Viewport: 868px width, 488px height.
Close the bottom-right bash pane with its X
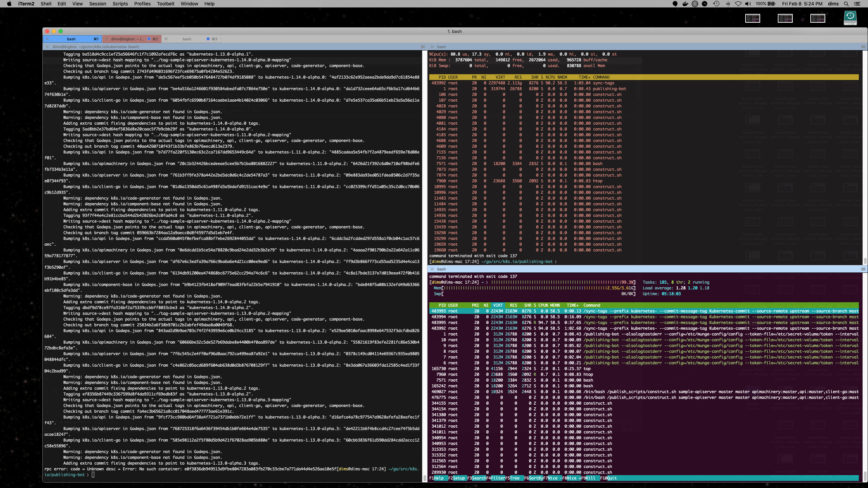(432, 269)
